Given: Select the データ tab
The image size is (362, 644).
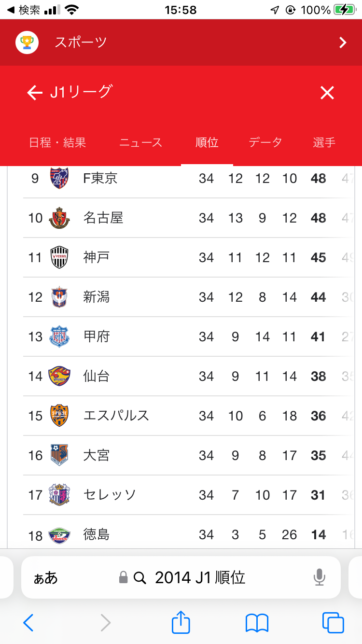Looking at the screenshot, I should click(265, 142).
